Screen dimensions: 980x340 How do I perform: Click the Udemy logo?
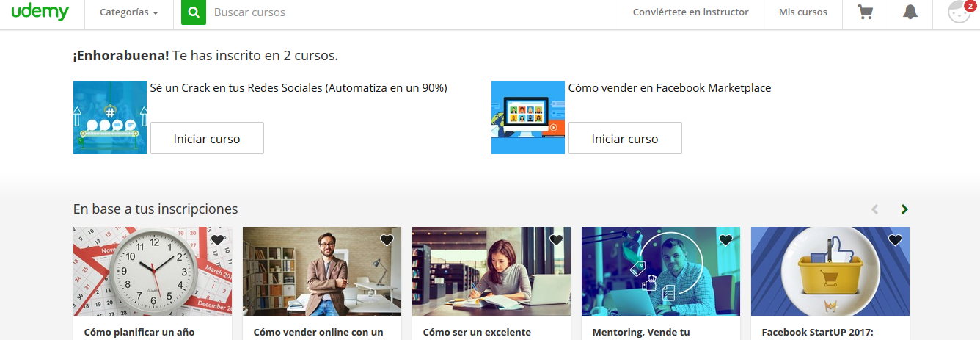[x=40, y=12]
